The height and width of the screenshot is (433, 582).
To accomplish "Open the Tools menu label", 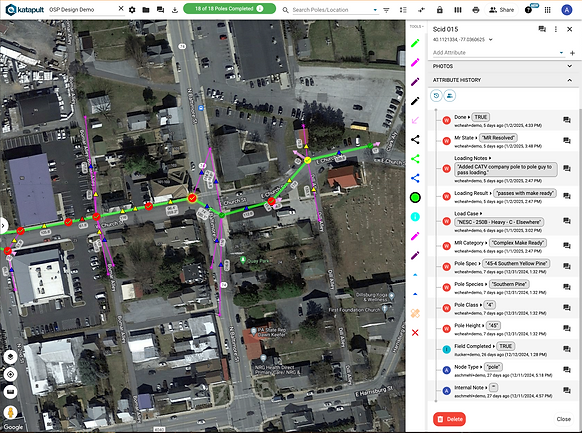I will pos(416,27).
